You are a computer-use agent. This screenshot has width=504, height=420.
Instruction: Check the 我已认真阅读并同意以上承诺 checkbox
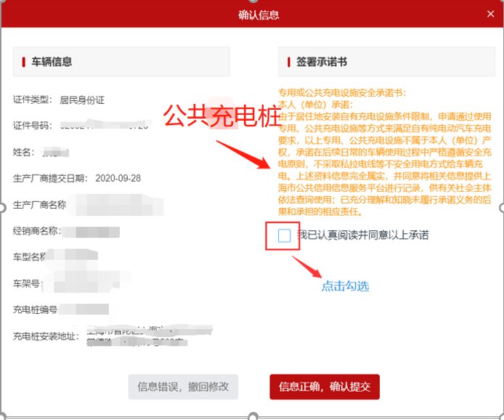(284, 235)
